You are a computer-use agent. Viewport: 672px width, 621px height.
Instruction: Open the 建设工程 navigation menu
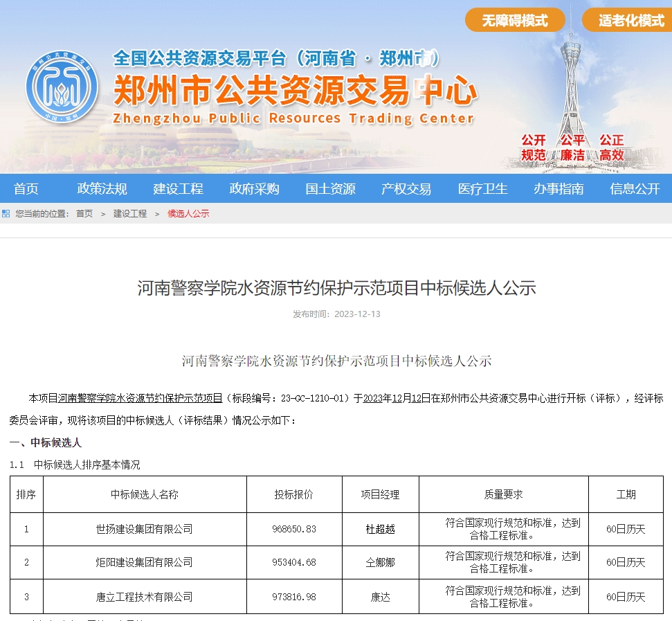[x=178, y=188]
